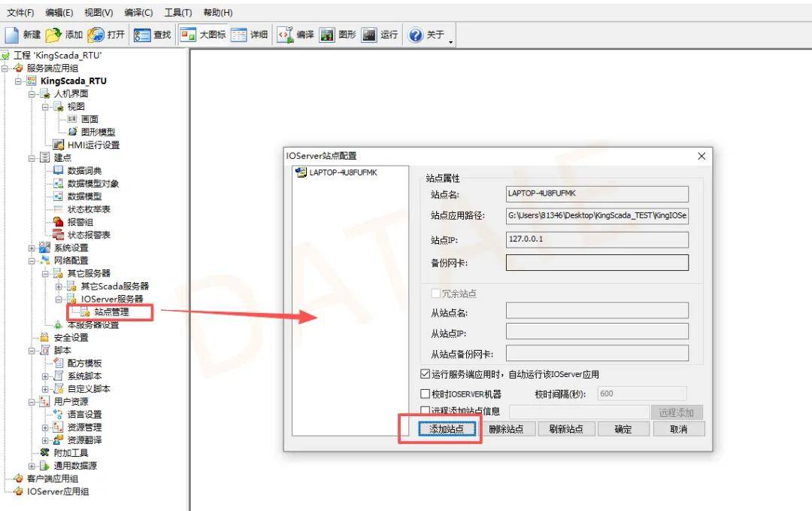812x511 pixels.
Task: Open the 文件(F) menu
Action: (x=20, y=13)
